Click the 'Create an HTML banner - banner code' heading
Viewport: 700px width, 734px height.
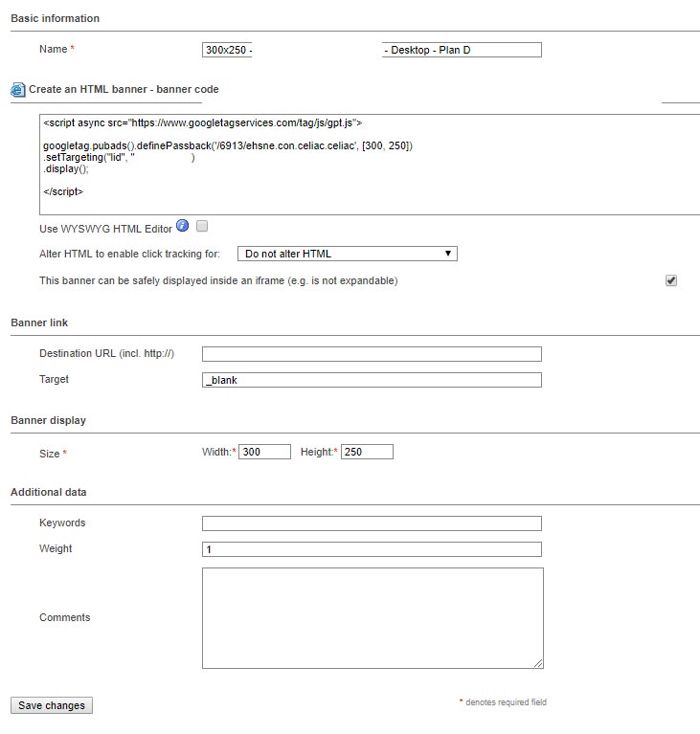pos(124,89)
